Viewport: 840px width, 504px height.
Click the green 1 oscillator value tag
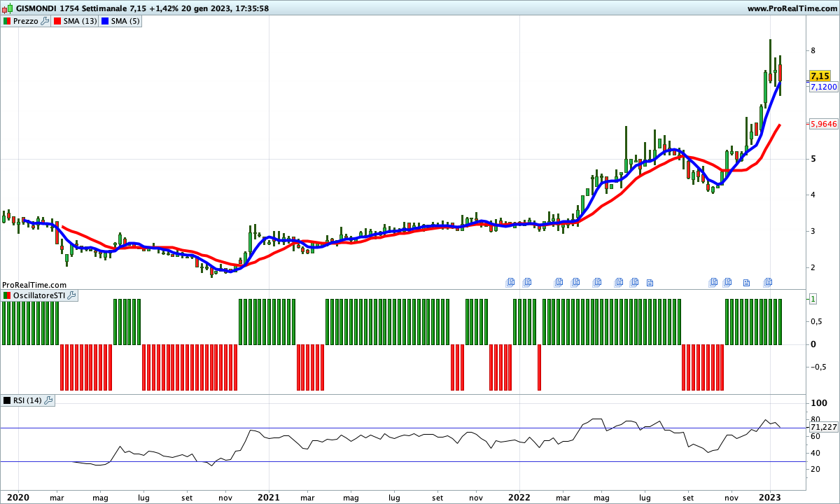tap(813, 299)
